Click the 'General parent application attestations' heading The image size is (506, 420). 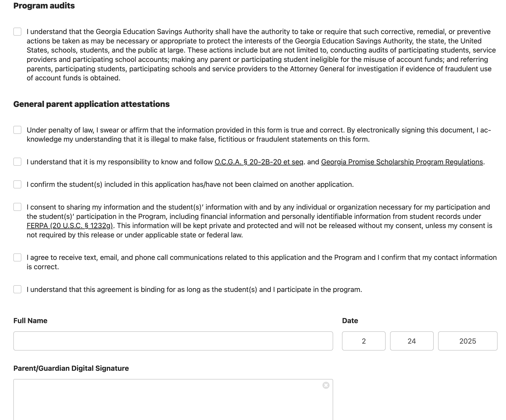pos(91,104)
